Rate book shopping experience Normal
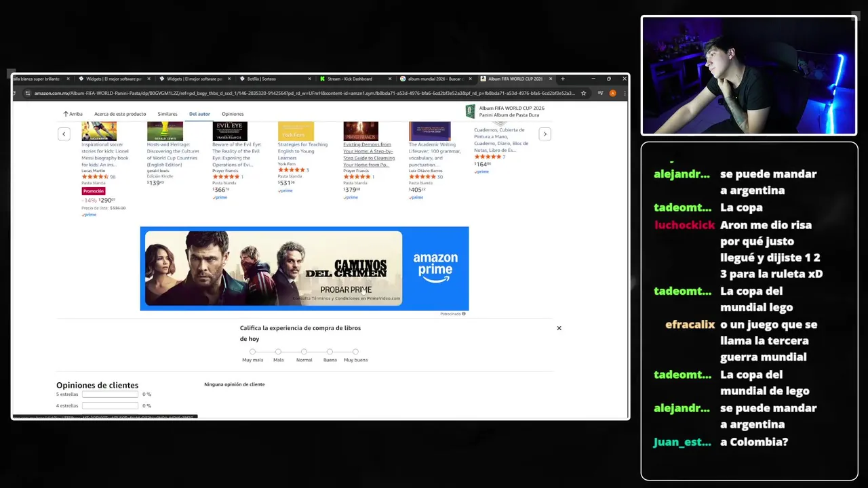 tap(304, 352)
